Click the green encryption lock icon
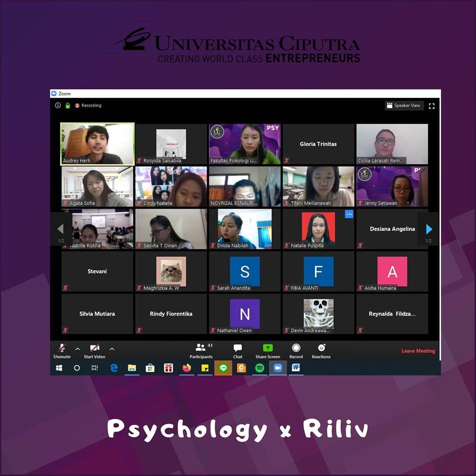This screenshot has height=476, width=476. point(67,105)
